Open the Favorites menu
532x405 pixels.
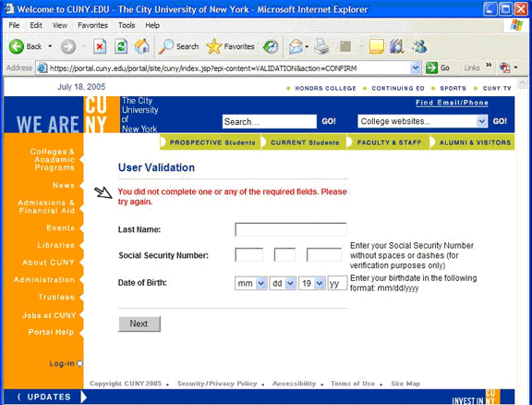click(x=92, y=25)
